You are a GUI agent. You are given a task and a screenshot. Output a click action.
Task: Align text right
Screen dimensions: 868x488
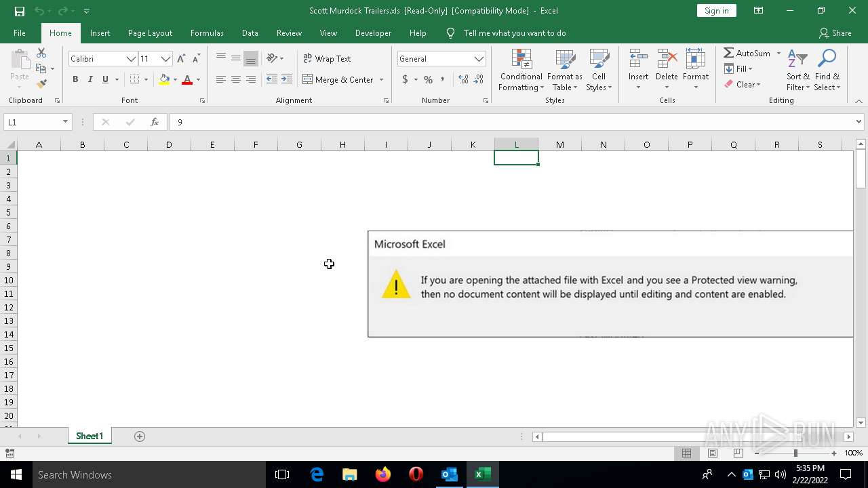coord(251,79)
